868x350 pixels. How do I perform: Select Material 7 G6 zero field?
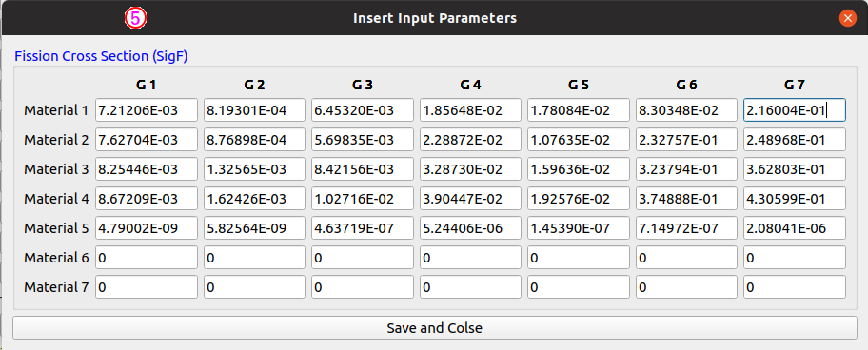coord(686,287)
